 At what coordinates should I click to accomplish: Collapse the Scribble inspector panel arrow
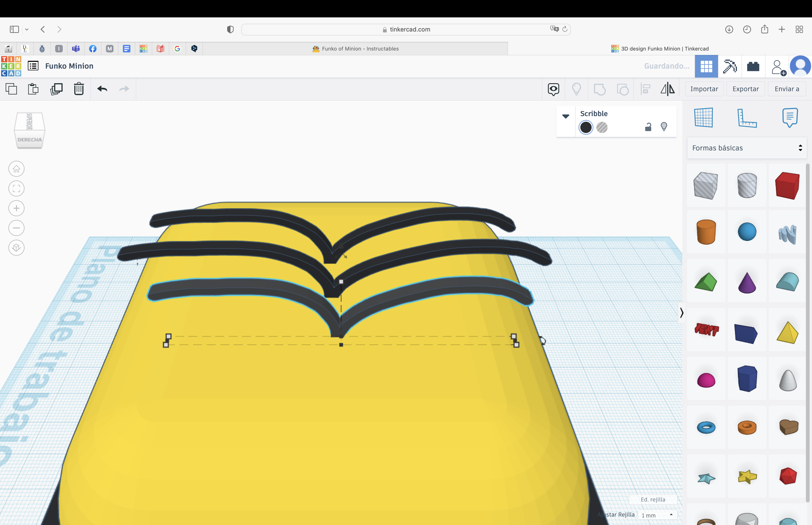click(x=566, y=117)
